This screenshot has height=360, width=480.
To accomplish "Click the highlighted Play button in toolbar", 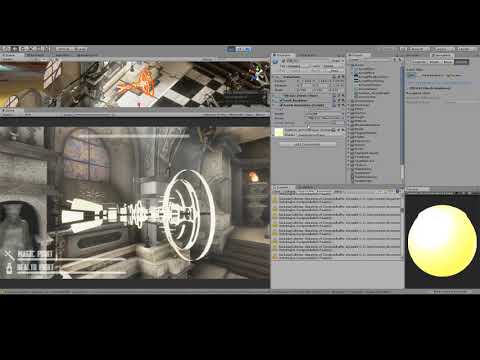I will tap(231, 49).
